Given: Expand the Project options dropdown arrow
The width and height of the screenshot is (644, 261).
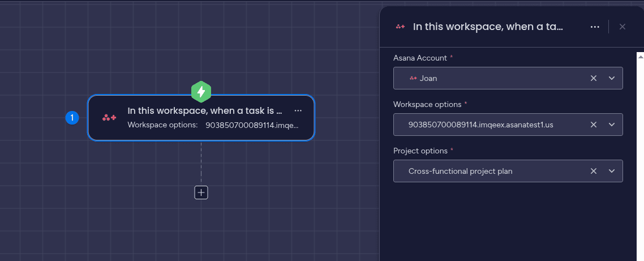Looking at the screenshot, I should pyautogui.click(x=612, y=171).
